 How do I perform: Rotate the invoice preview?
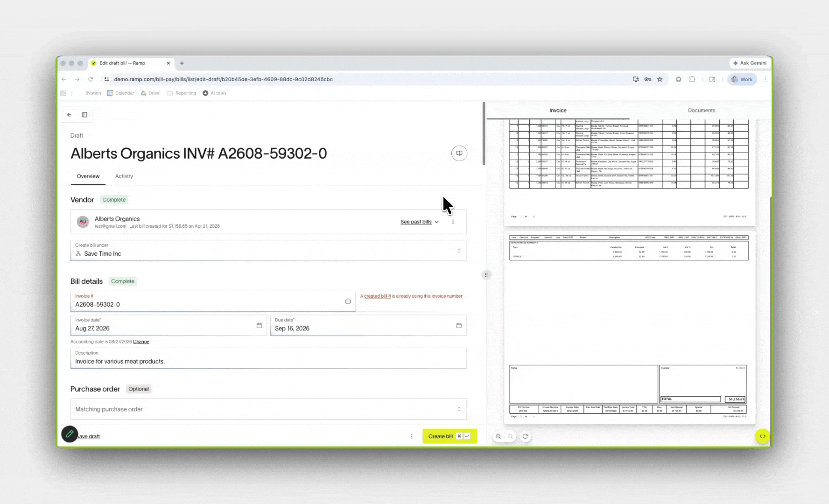tap(526, 436)
